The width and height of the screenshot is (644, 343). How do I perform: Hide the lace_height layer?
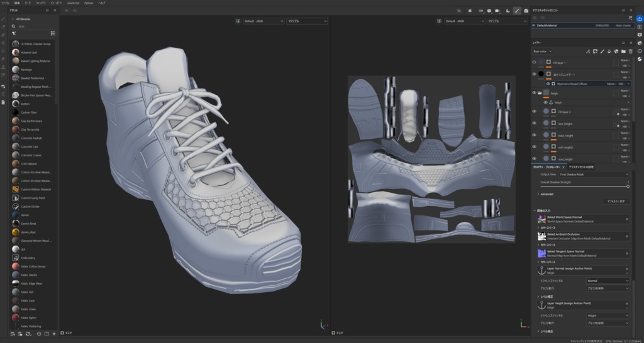pyautogui.click(x=534, y=123)
